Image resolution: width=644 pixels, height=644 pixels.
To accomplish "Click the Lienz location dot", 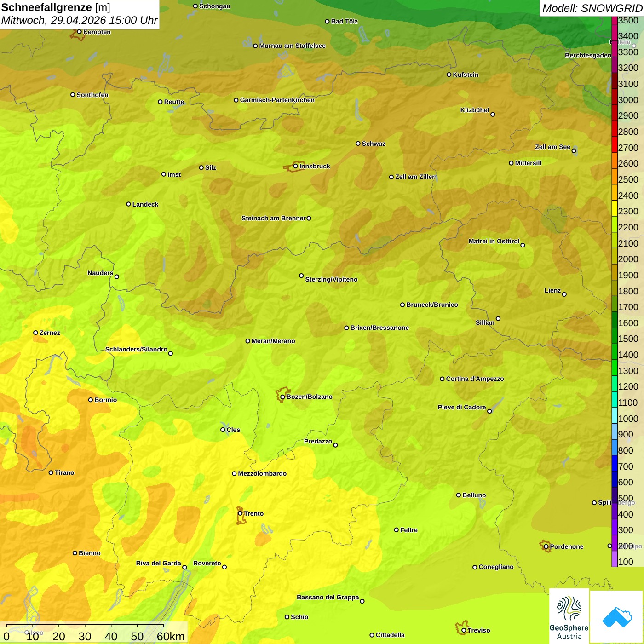I will click(x=564, y=294).
